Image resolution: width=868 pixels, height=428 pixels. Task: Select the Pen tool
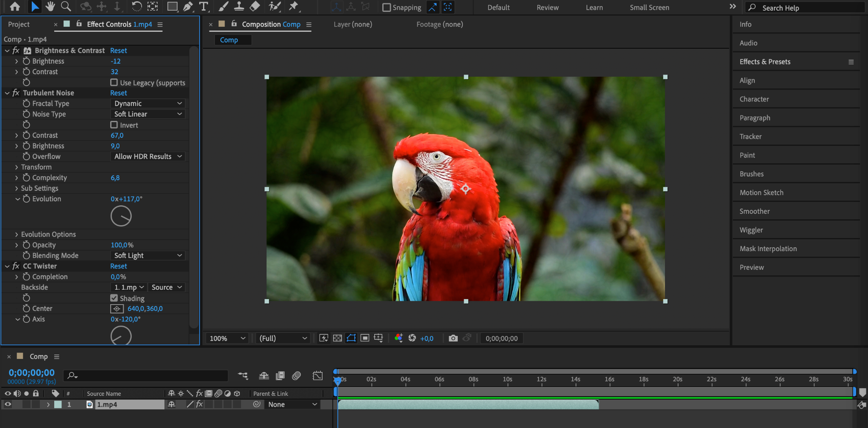coord(188,6)
